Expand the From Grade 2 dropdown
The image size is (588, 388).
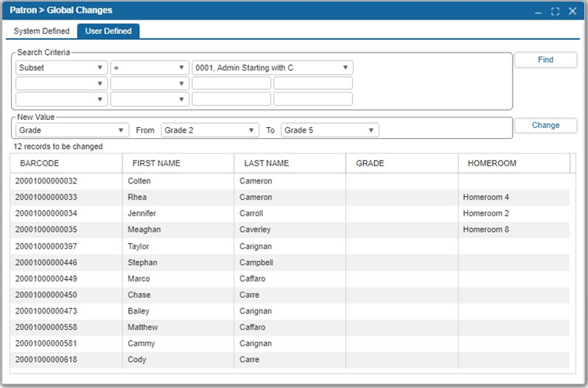[209, 130]
